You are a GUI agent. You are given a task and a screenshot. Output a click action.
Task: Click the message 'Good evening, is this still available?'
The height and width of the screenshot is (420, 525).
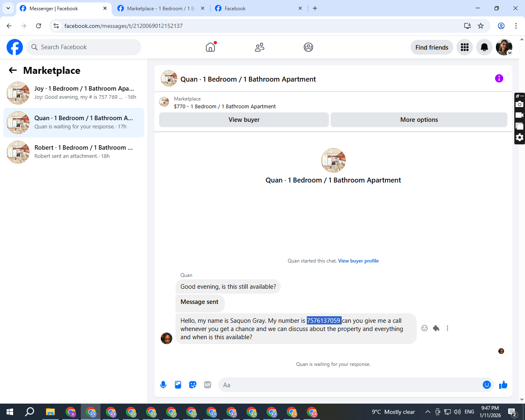(x=228, y=287)
